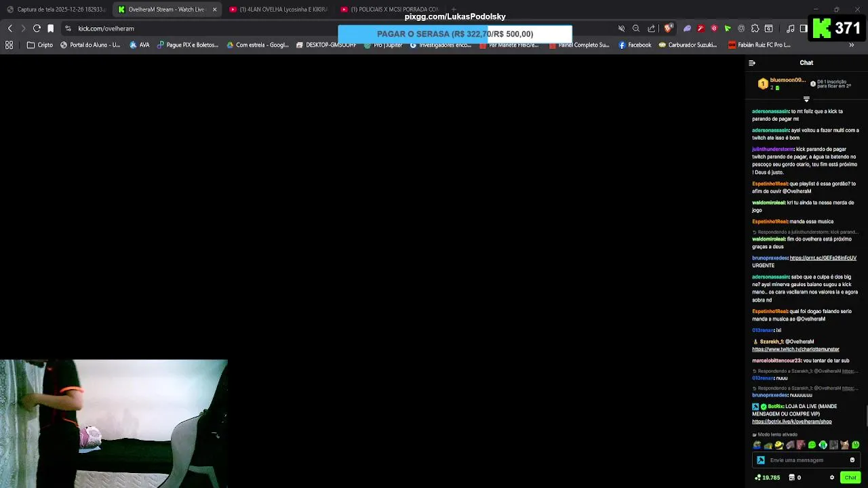Click the webcam overlay thumbnail on stream
Image resolution: width=868 pixels, height=488 pixels.
coord(113,424)
